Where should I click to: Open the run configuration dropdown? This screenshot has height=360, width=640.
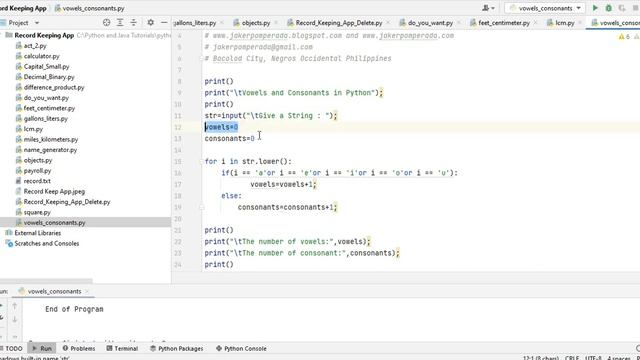[x=545, y=8]
